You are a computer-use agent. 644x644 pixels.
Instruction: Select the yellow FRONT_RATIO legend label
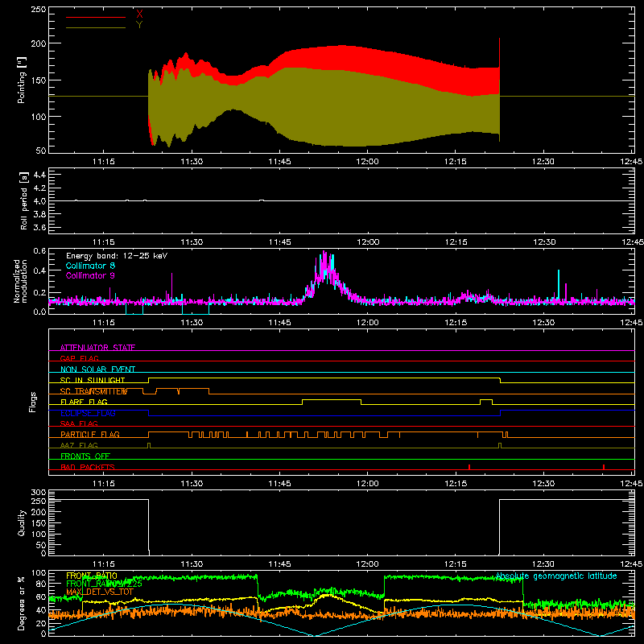coord(92,576)
